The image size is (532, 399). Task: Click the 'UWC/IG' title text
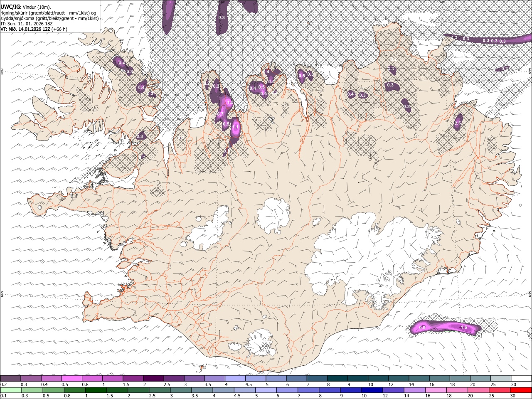[10, 7]
